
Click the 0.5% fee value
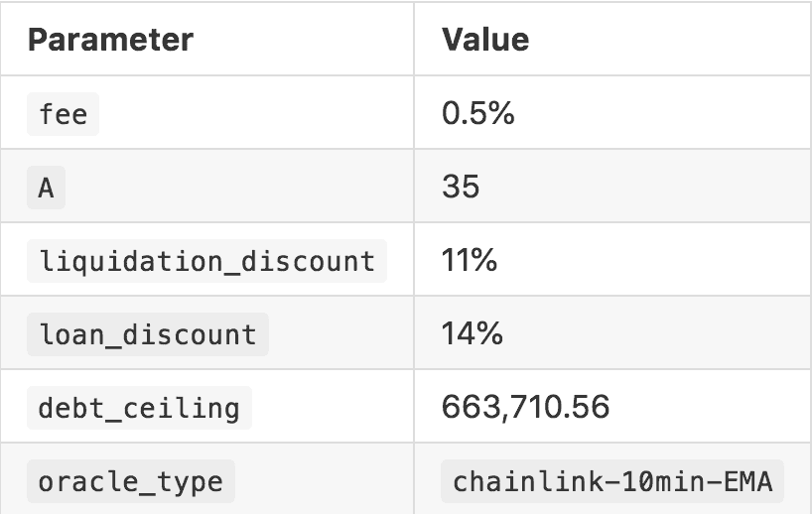point(477,113)
